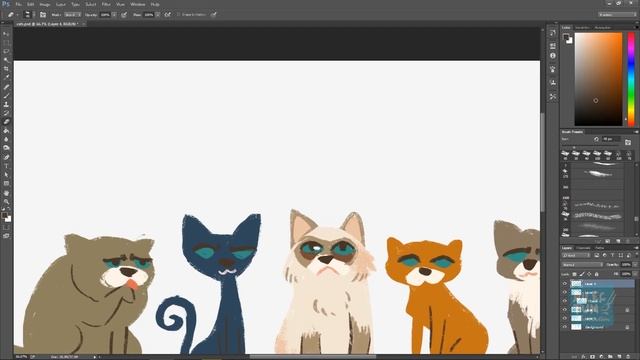This screenshot has height=360, width=640.
Task: Toggle lock transparent pixels
Action: pyautogui.click(x=575, y=274)
